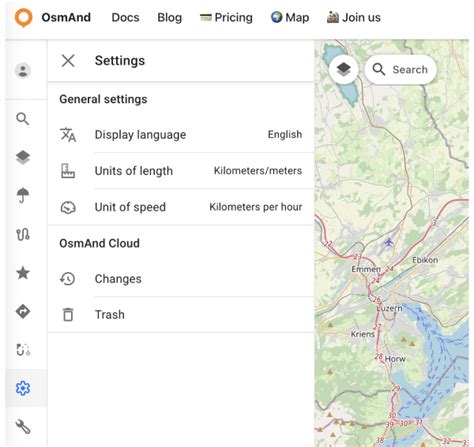Click the Kriens label on the map
Image resolution: width=474 pixels, height=447 pixels.
click(363, 334)
